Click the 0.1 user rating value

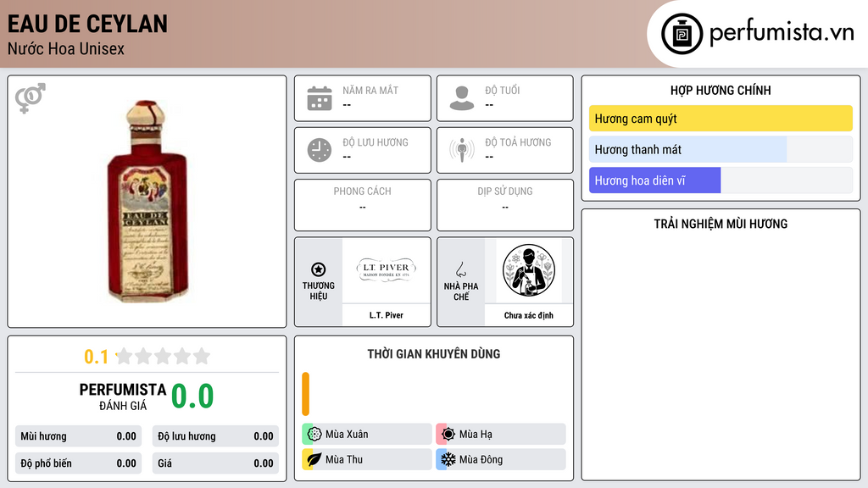coord(96,357)
